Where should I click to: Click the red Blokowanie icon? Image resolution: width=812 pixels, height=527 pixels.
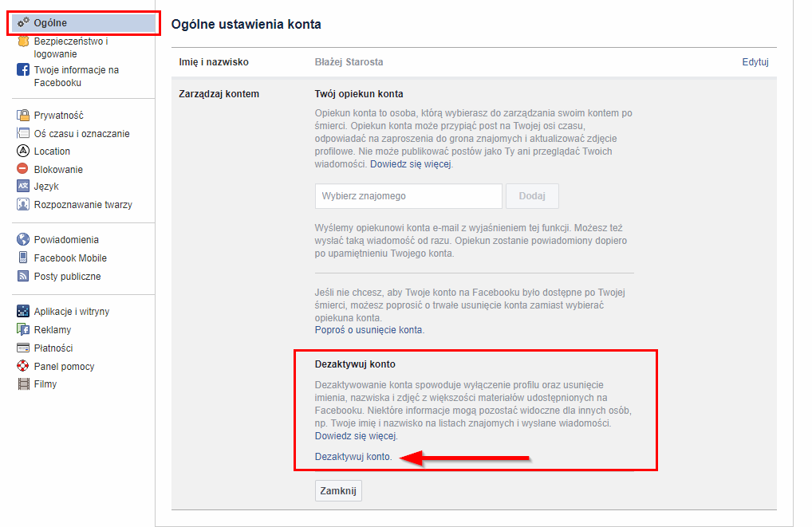tap(23, 169)
